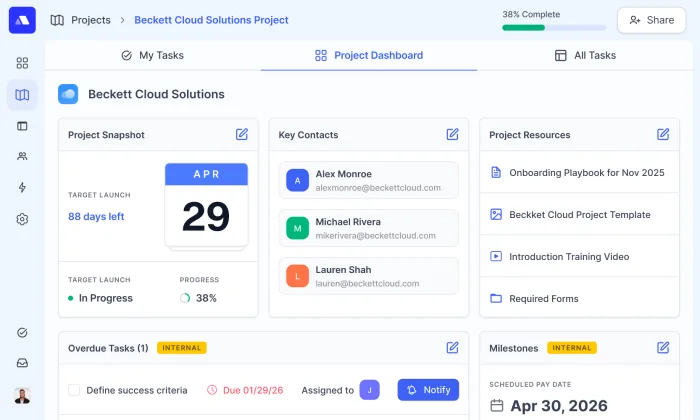
Task: Click the user avatar photo in sidebar
Action: 22,395
